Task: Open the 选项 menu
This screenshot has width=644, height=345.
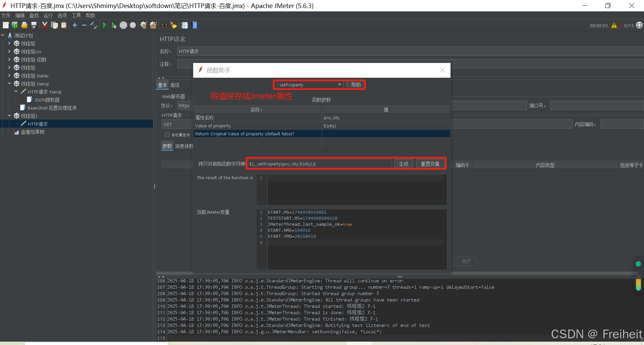Action: click(x=62, y=15)
